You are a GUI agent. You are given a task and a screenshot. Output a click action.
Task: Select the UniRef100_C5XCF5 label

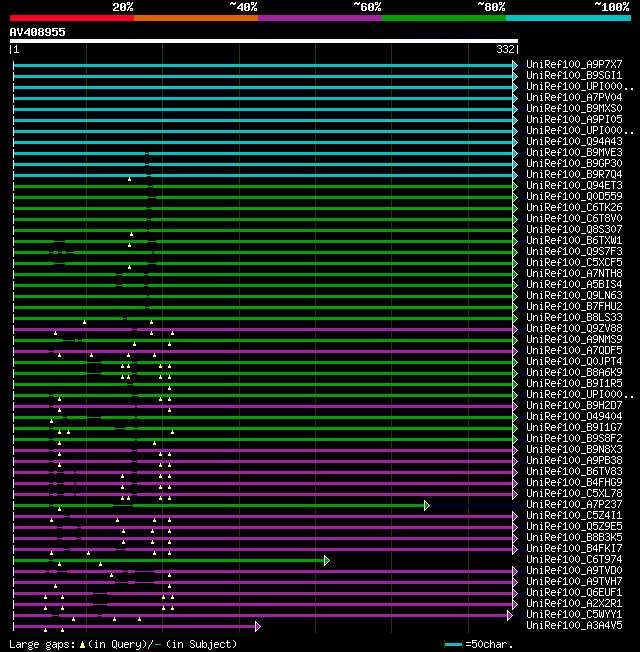coord(574,262)
